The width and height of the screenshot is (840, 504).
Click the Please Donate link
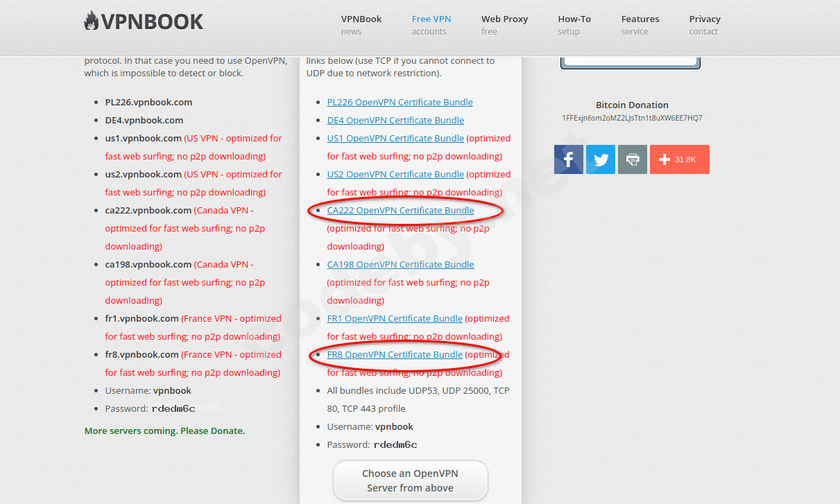click(x=212, y=430)
